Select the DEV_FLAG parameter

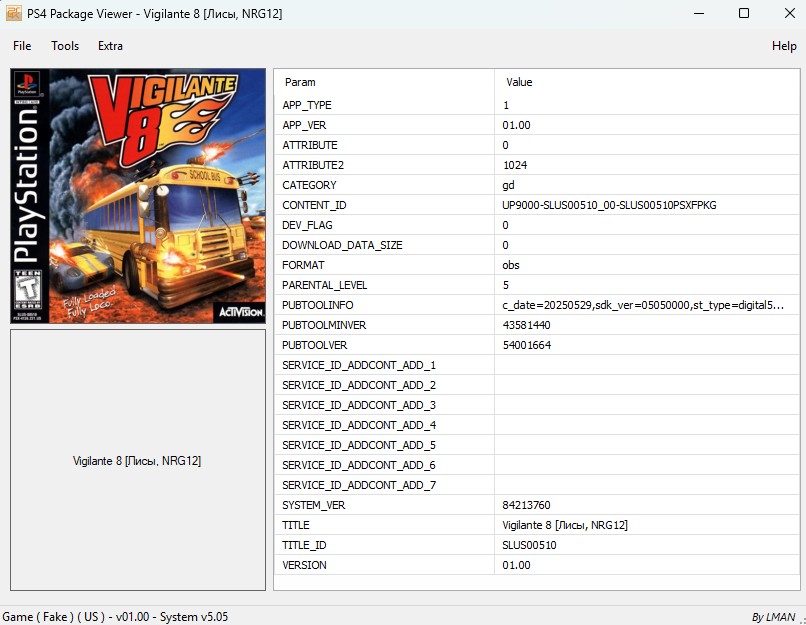(307, 225)
